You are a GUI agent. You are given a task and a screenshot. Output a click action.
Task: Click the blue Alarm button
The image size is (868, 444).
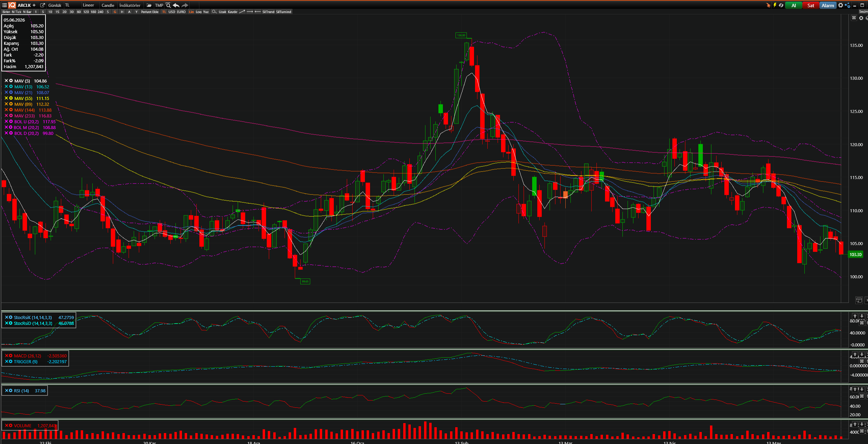[x=828, y=5]
